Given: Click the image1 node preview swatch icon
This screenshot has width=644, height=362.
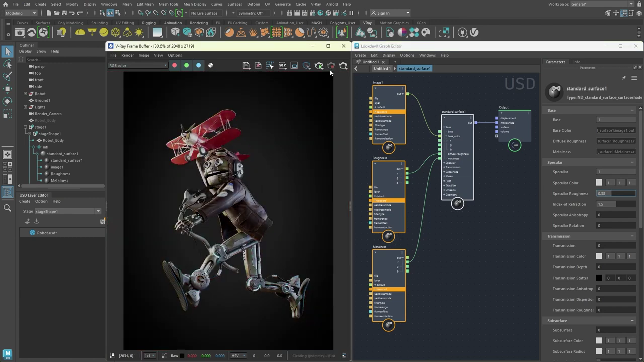Looking at the screenshot, I should (x=389, y=147).
